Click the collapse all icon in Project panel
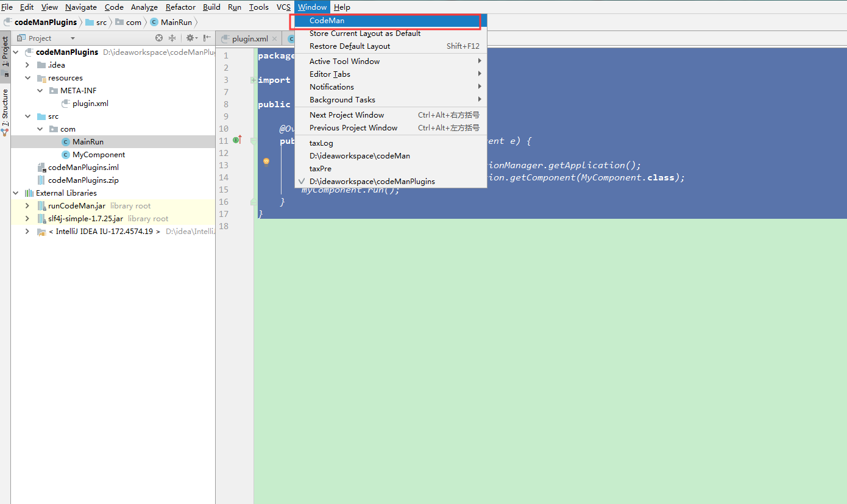Image resolution: width=847 pixels, height=504 pixels. pos(172,38)
